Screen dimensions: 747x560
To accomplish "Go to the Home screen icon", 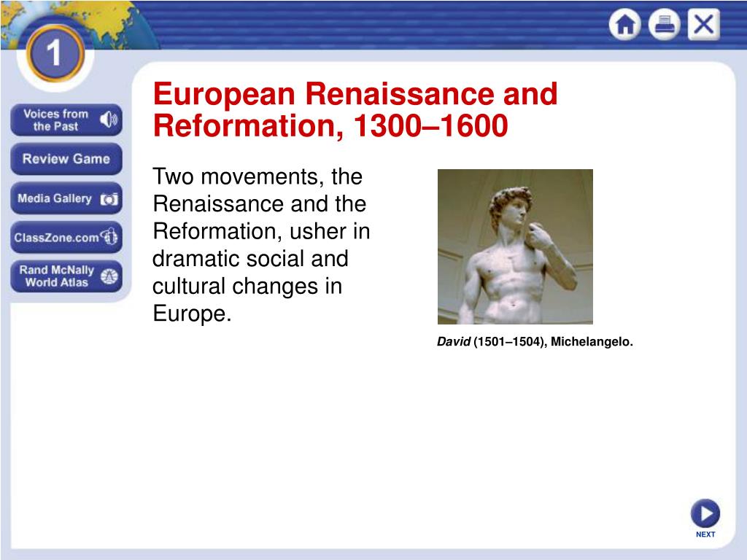I will pos(624,24).
